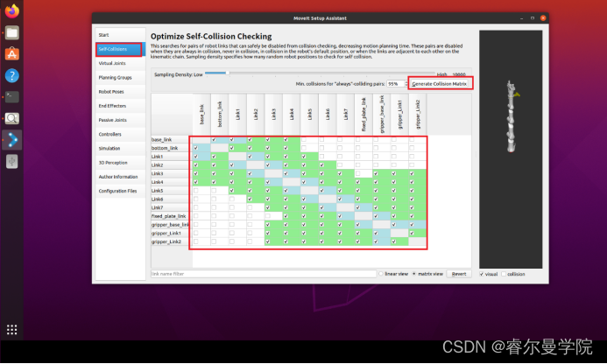
Task: Select the linear view radio button
Action: click(381, 274)
